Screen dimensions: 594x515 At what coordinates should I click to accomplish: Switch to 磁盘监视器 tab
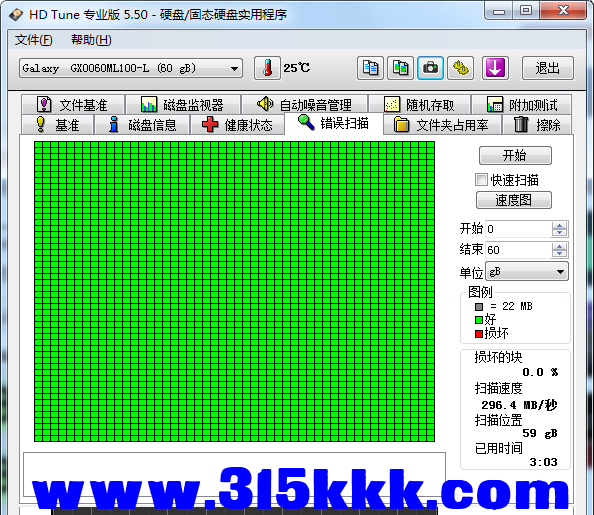[x=183, y=105]
